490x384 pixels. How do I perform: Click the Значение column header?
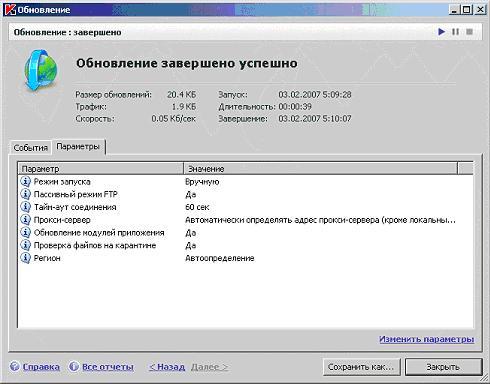pos(321,169)
